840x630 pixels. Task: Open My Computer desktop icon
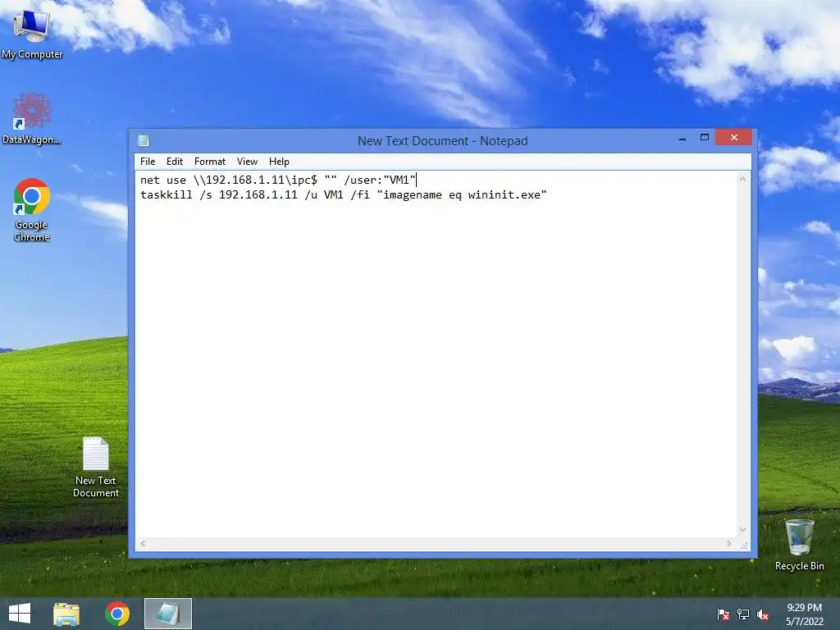coord(32,33)
